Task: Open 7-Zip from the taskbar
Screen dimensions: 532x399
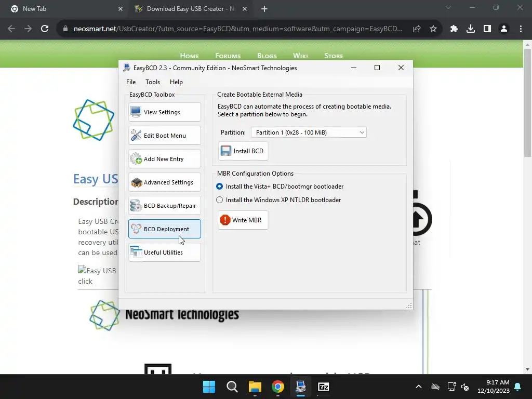Action: coord(324,387)
